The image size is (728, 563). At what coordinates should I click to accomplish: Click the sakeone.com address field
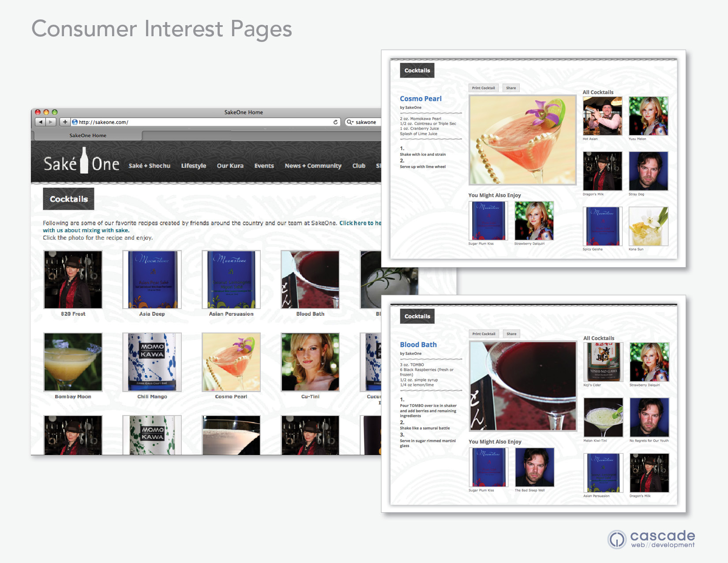pyautogui.click(x=205, y=122)
